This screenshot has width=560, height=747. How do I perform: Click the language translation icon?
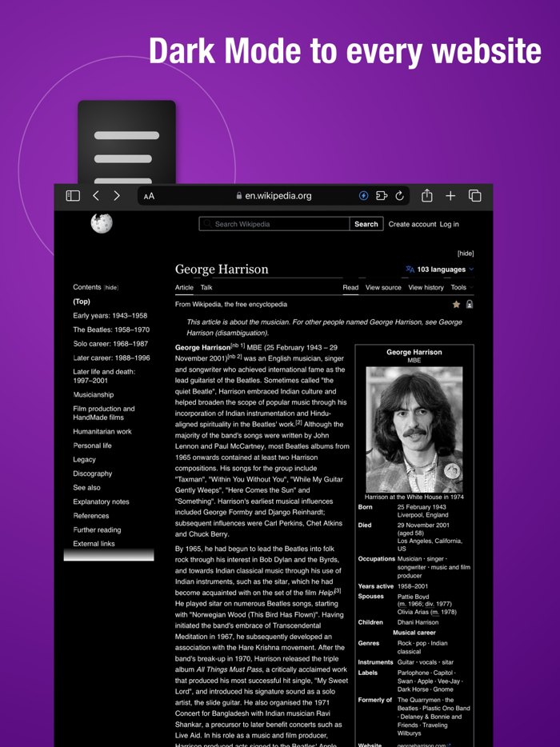click(410, 270)
